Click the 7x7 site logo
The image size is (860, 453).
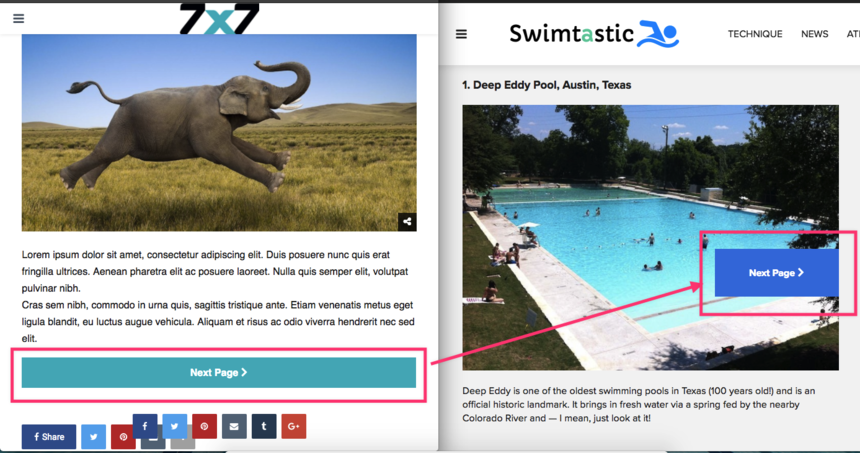[219, 19]
